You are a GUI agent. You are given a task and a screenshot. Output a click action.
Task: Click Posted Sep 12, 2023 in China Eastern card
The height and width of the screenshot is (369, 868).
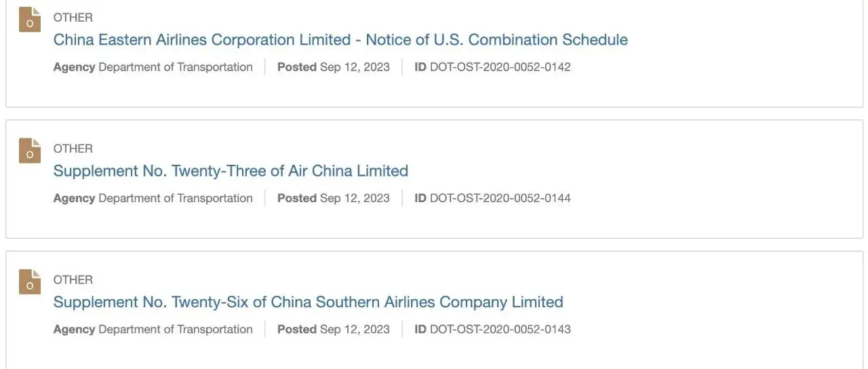[x=334, y=67]
